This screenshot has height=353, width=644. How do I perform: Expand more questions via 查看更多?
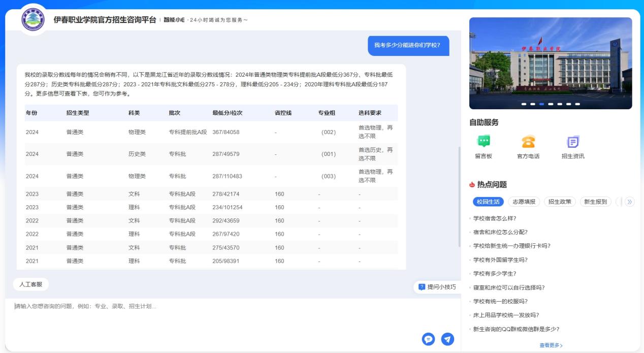tap(551, 345)
